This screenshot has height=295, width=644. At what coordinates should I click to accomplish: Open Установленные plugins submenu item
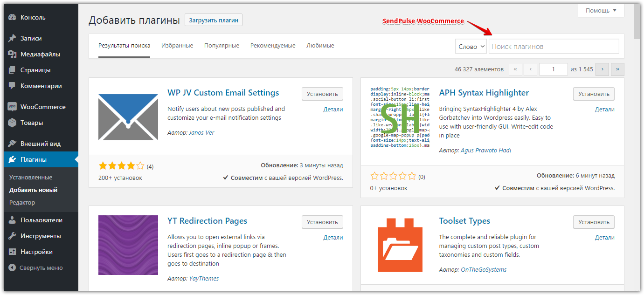coord(31,178)
